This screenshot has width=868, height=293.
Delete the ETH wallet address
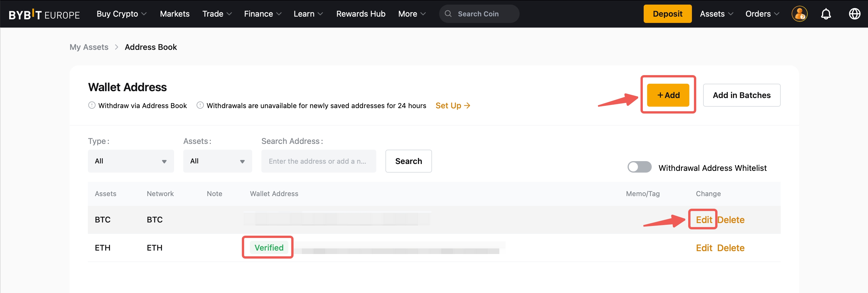730,248
